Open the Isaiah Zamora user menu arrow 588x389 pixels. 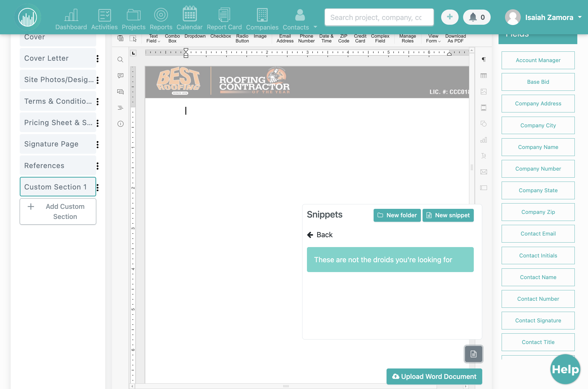coord(580,17)
